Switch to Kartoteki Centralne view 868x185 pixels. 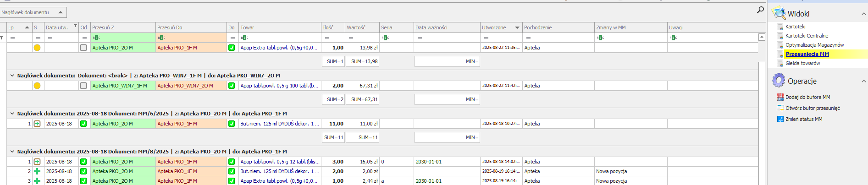[x=807, y=36]
